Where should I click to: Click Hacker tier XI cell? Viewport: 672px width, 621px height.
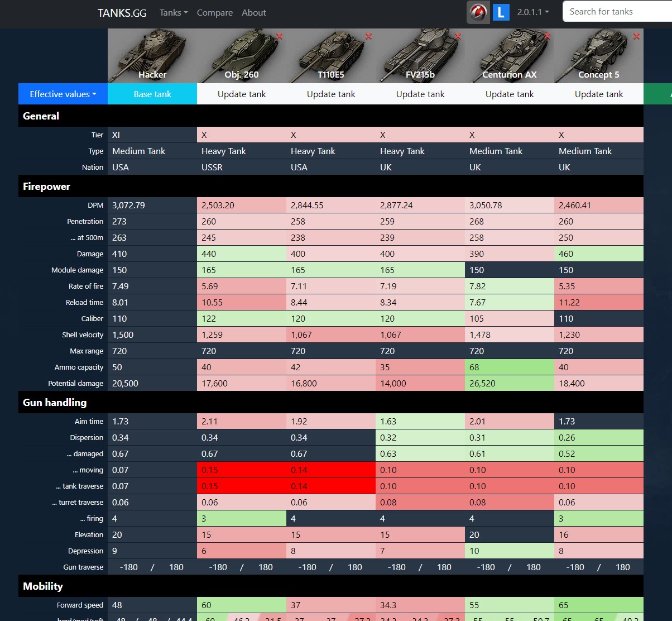tap(152, 135)
